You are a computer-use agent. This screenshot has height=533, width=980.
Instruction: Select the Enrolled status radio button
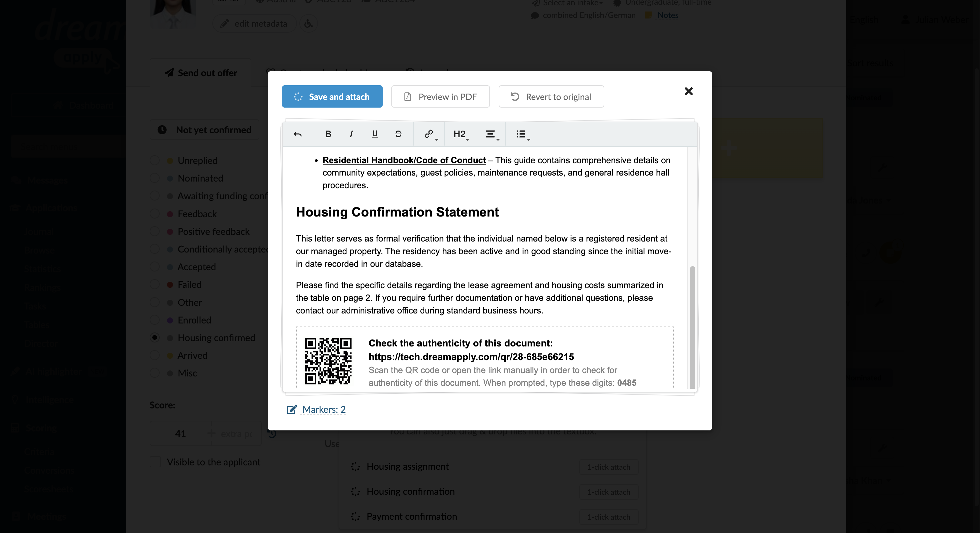click(x=154, y=320)
